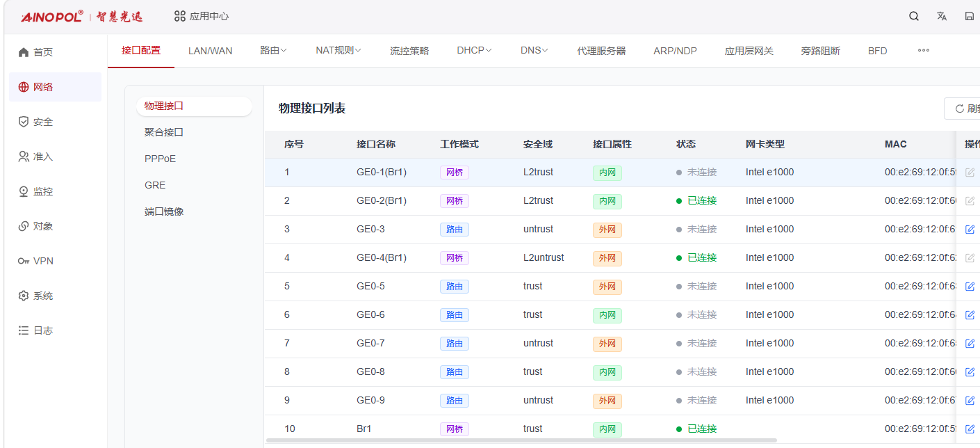Click the GE0-1(Br1) interface name
The width and height of the screenshot is (980, 448).
coord(382,172)
